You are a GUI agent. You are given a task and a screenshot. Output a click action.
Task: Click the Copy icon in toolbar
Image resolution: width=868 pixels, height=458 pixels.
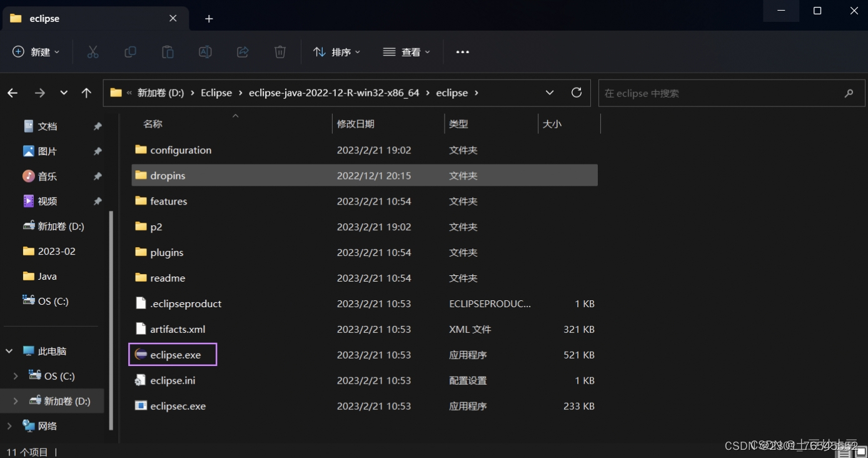[130, 52]
